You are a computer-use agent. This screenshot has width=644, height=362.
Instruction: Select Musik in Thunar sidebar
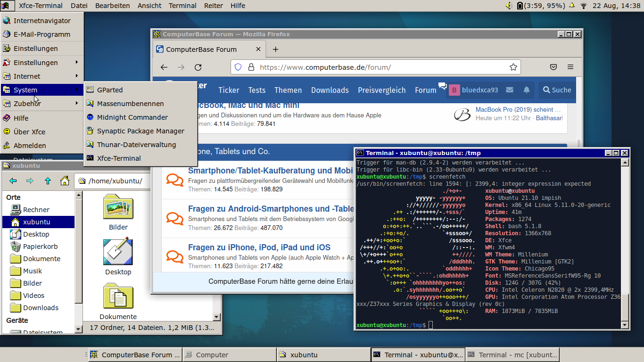[39, 271]
